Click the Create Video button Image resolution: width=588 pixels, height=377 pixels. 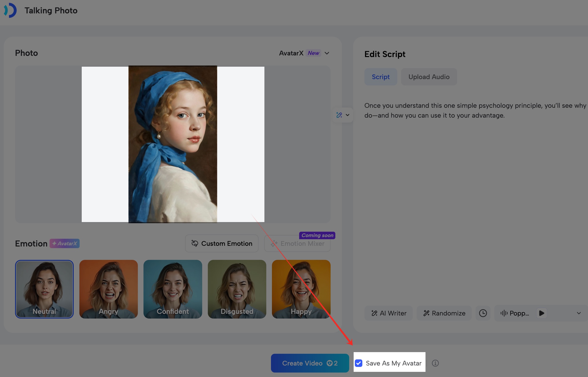click(310, 363)
